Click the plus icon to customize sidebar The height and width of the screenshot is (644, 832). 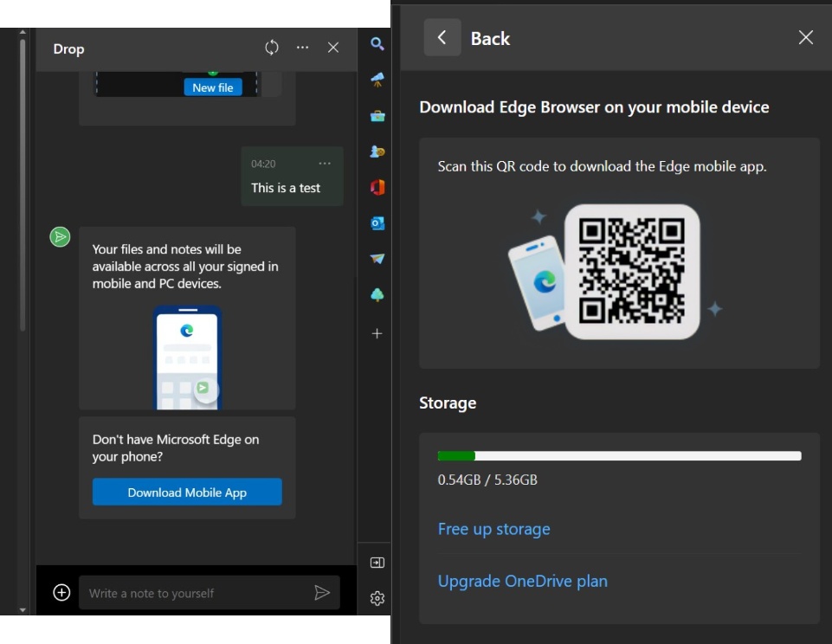pos(377,333)
